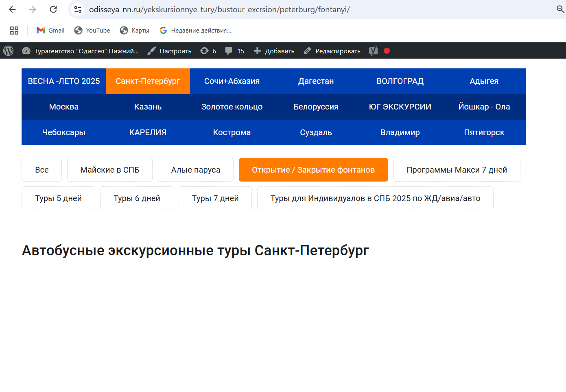Go to Москва tours

64,107
